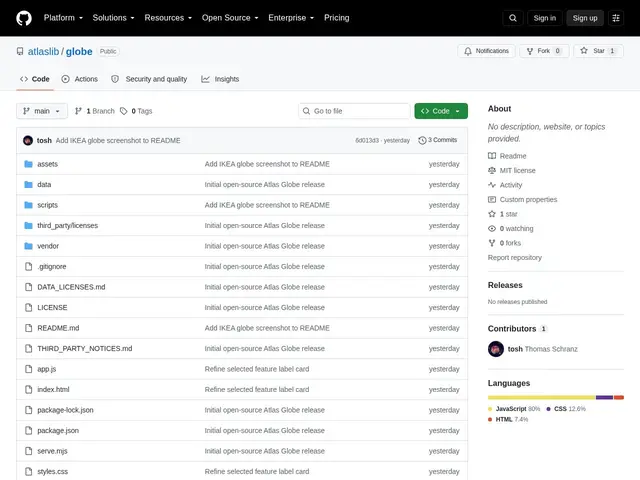The width and height of the screenshot is (640, 480).
Task: Open the 0 watching link
Action: click(x=511, y=229)
